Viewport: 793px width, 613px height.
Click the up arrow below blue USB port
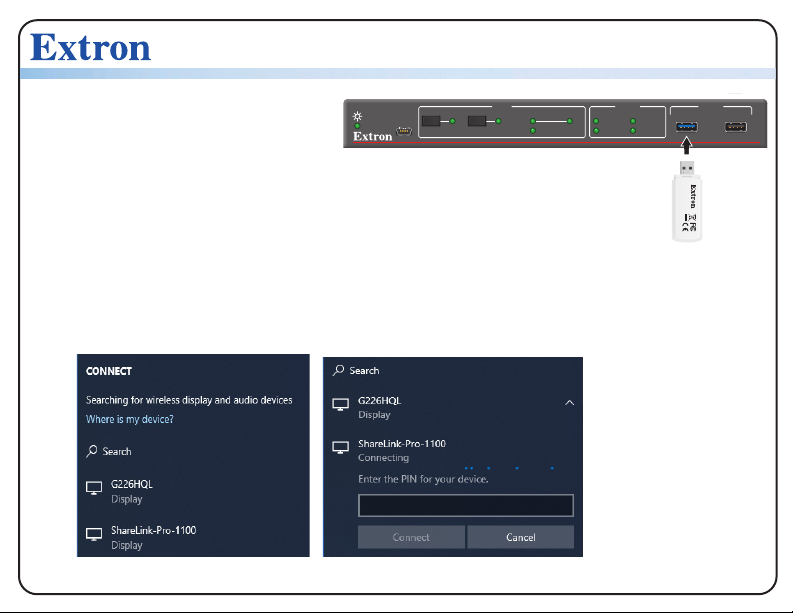point(686,145)
